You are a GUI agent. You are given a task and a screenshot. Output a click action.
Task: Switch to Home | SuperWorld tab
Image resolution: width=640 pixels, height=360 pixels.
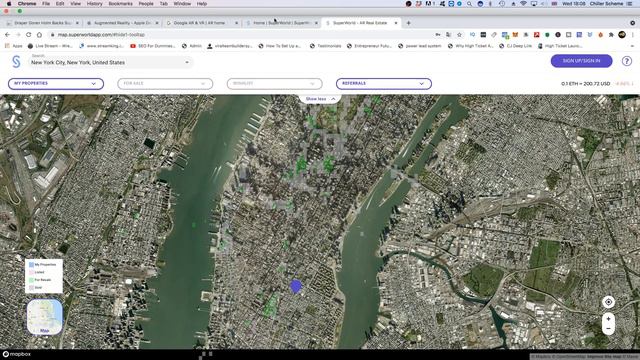click(x=282, y=23)
